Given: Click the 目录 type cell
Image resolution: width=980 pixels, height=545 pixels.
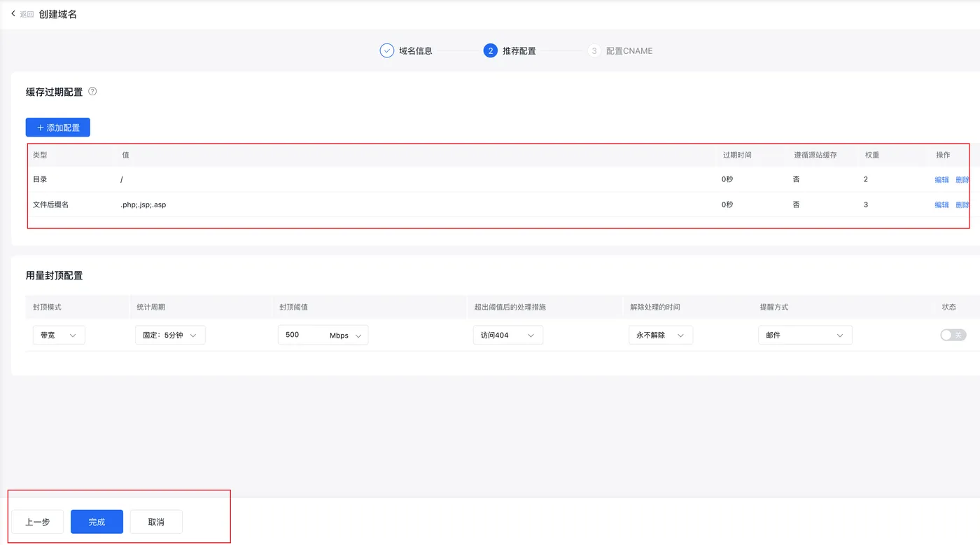Looking at the screenshot, I should click(40, 179).
